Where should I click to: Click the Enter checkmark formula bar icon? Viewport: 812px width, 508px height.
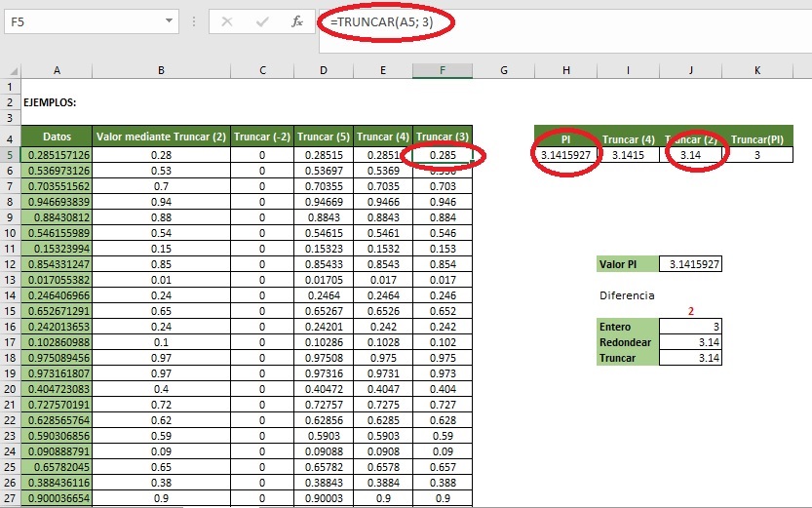pos(260,20)
